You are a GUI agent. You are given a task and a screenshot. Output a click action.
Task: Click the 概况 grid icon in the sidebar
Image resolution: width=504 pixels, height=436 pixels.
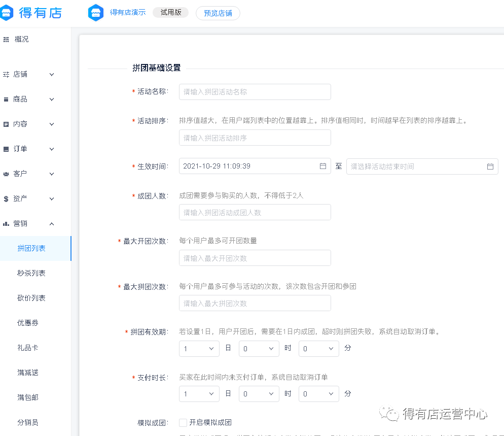pos(6,40)
